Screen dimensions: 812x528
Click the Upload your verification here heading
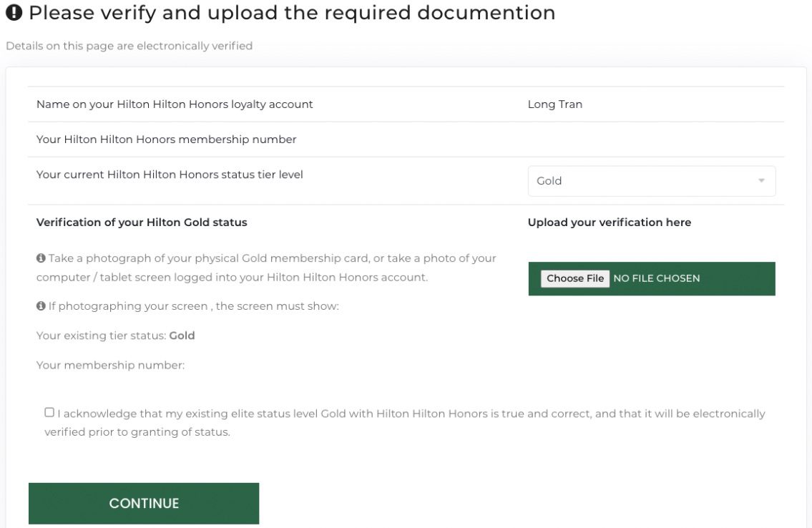pyautogui.click(x=610, y=222)
